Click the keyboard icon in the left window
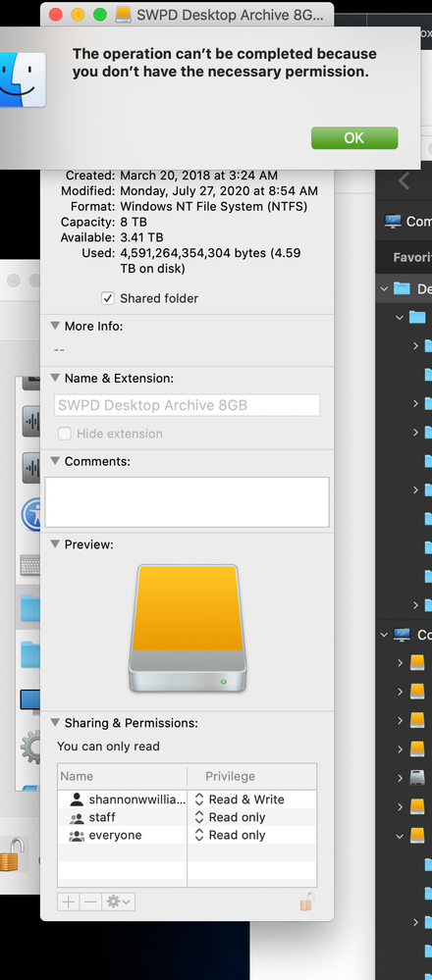Viewport: 432px width, 980px height. (29, 566)
